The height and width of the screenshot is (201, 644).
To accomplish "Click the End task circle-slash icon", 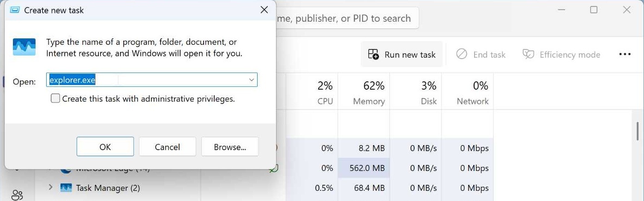I will (x=461, y=55).
